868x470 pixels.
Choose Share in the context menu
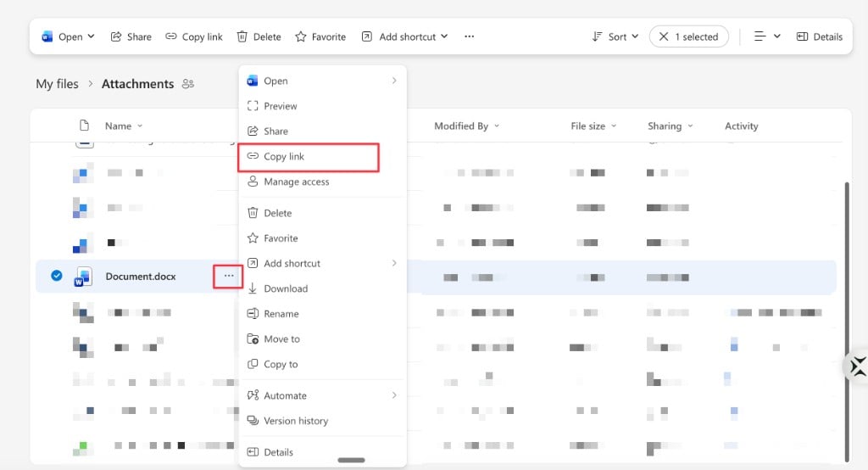(322, 131)
